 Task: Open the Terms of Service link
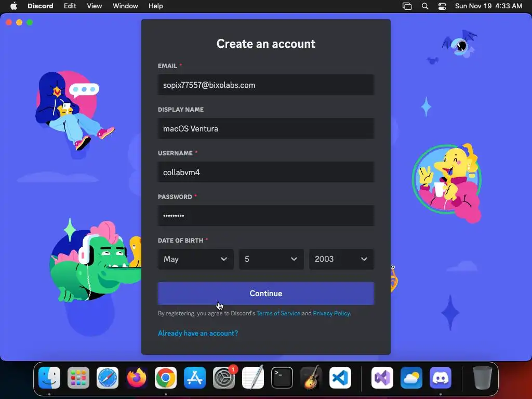pos(278,313)
